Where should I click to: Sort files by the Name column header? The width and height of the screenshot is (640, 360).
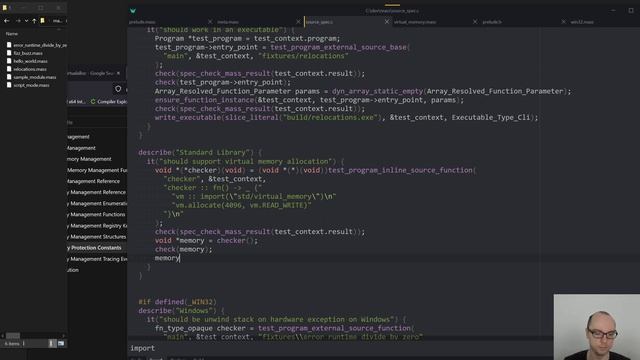12,34
